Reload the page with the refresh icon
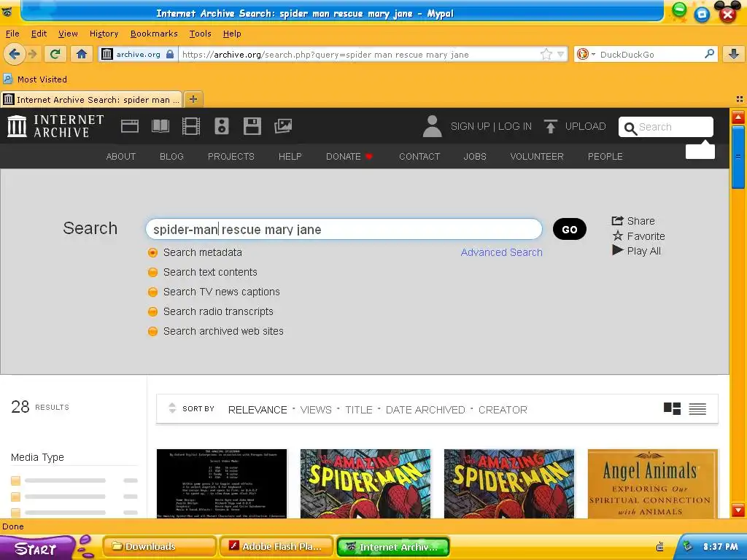Screen dimensions: 747x560 (55, 54)
